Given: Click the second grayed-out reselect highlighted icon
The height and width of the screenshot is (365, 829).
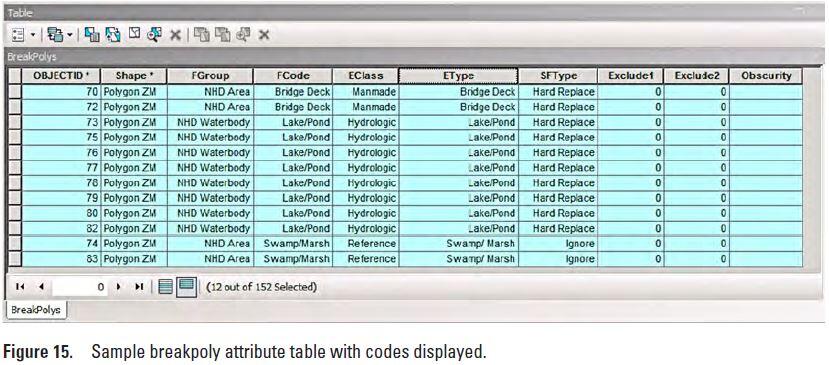Looking at the screenshot, I should click(x=223, y=35).
